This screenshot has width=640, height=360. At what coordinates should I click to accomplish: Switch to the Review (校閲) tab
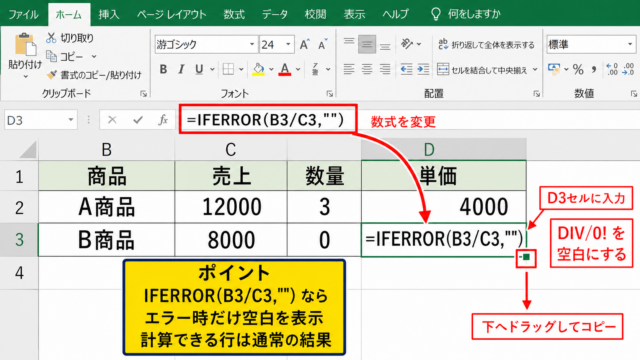tap(316, 14)
